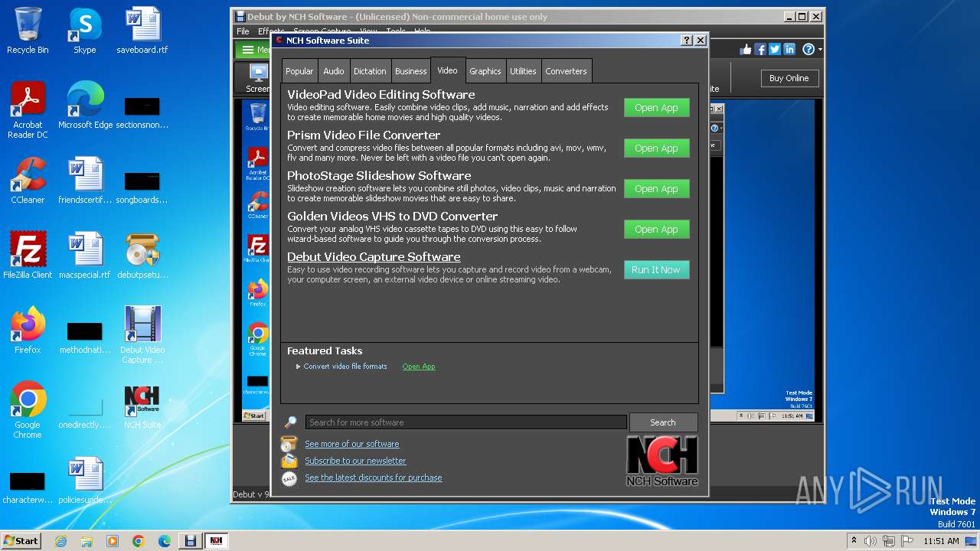Show hidden system tray icons
The image size is (980, 551).
(x=854, y=541)
